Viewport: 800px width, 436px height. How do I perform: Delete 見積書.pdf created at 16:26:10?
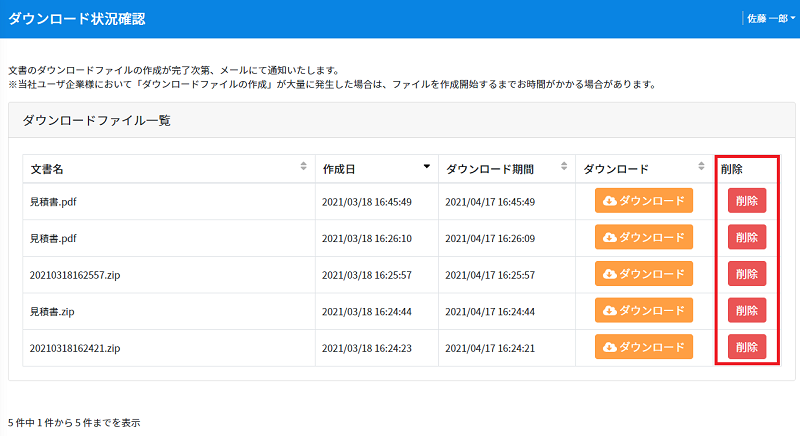[747, 237]
